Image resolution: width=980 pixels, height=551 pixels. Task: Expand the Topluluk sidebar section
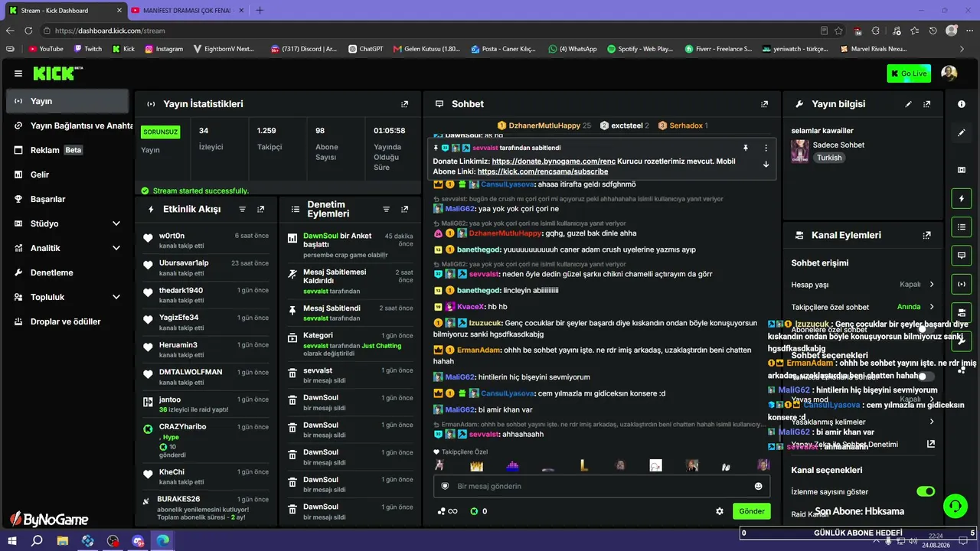tap(116, 297)
